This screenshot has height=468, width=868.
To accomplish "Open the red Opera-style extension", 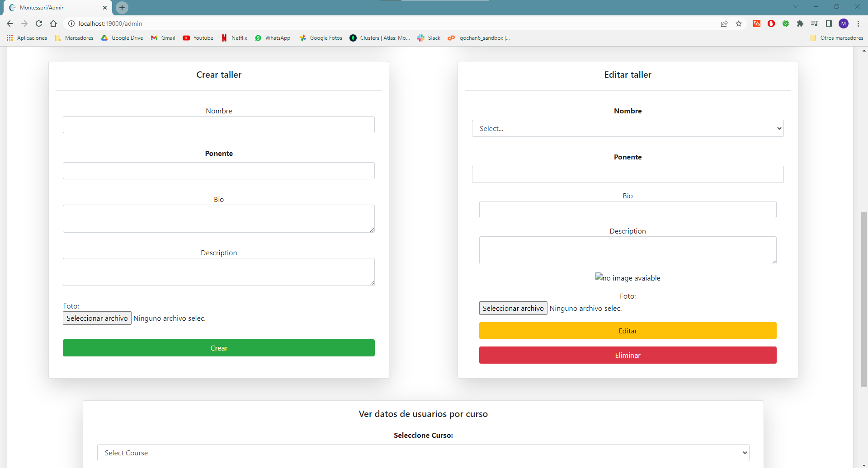I will [771, 23].
